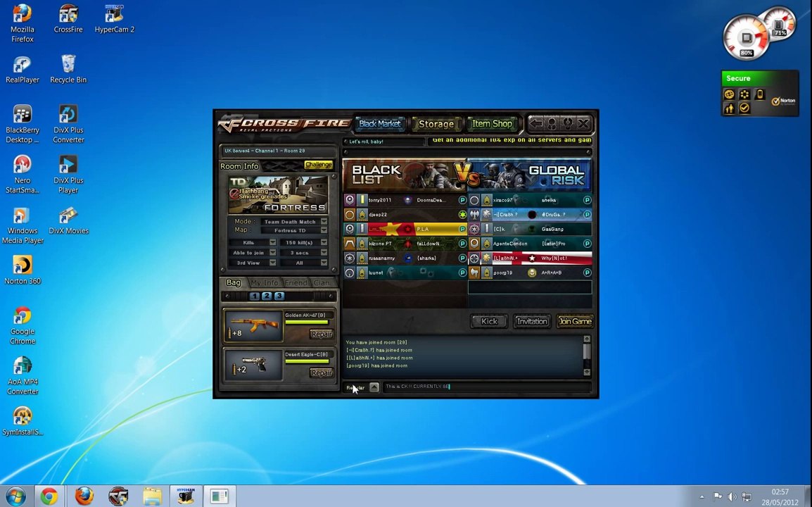Open the CrossFire desktop shortcut
This screenshot has height=507, width=812.
click(x=68, y=19)
